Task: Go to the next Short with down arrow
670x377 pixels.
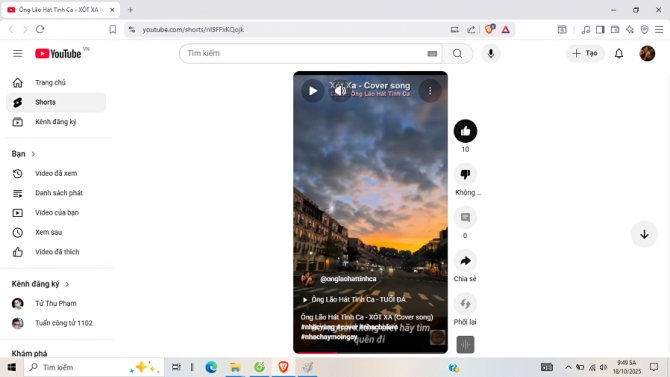Action: click(644, 234)
